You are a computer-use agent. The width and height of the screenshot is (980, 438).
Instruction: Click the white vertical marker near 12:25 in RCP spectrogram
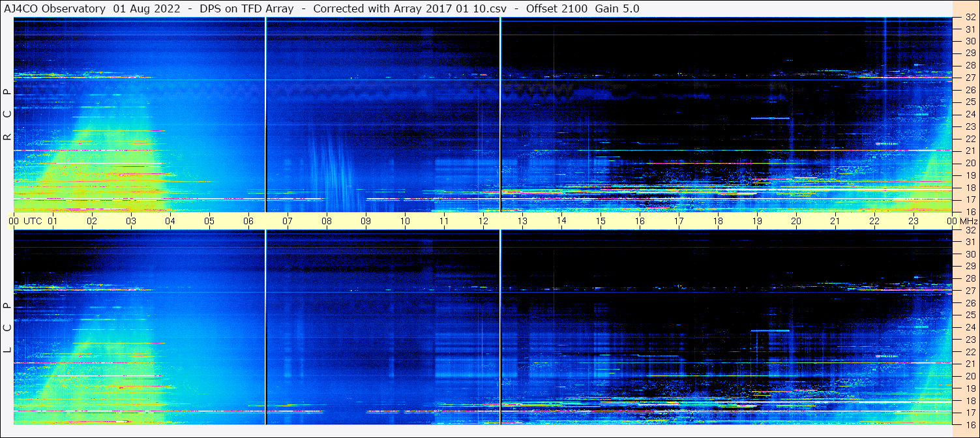click(500, 115)
